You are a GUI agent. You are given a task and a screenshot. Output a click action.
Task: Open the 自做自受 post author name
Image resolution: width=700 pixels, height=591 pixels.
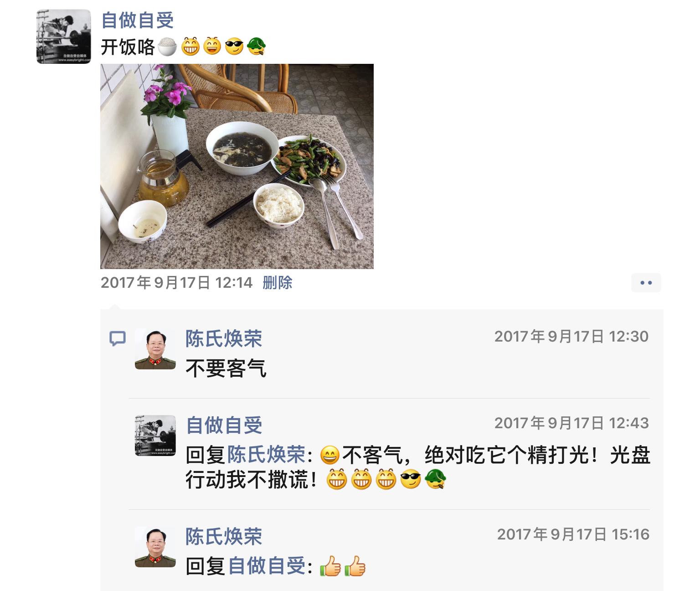click(x=137, y=21)
